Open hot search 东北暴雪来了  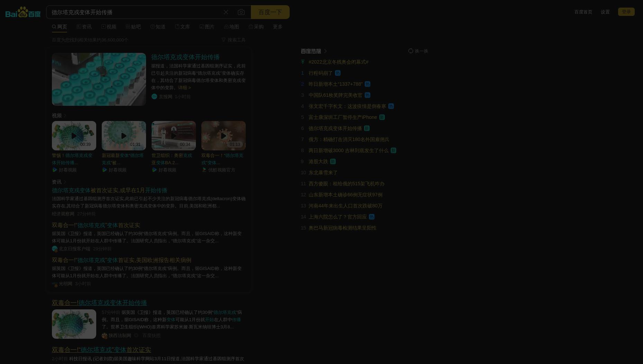coord(323,172)
